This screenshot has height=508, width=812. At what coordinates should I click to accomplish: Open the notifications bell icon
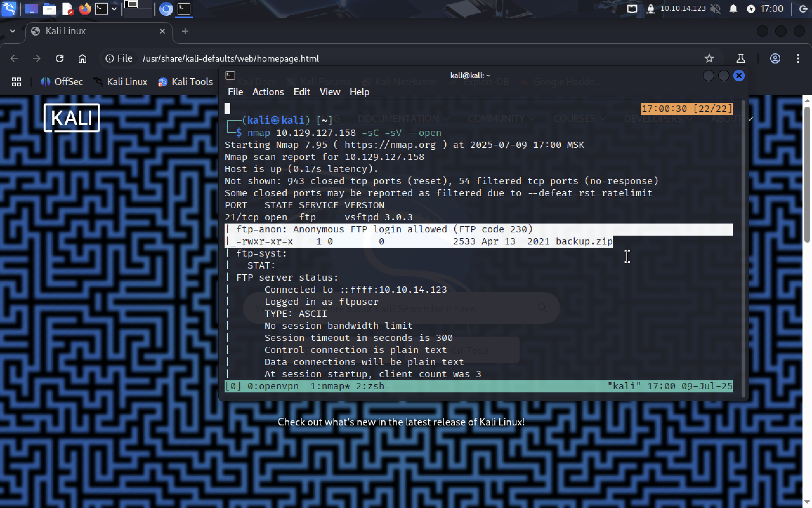pyautogui.click(x=733, y=9)
